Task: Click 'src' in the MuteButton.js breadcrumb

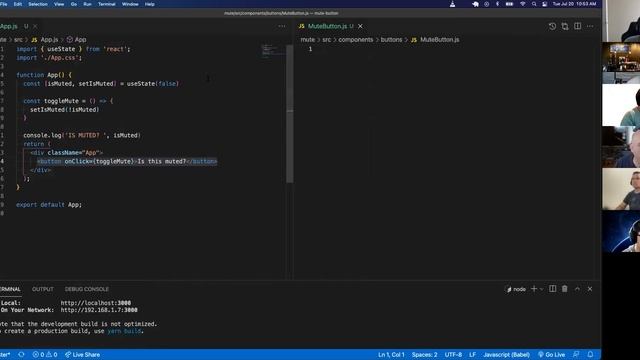Action: pyautogui.click(x=327, y=40)
